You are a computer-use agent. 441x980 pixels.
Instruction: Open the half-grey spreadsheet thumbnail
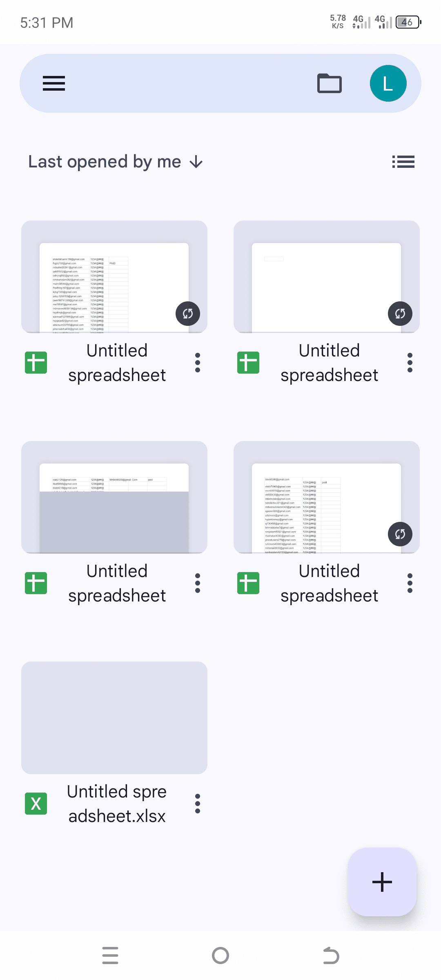[114, 497]
